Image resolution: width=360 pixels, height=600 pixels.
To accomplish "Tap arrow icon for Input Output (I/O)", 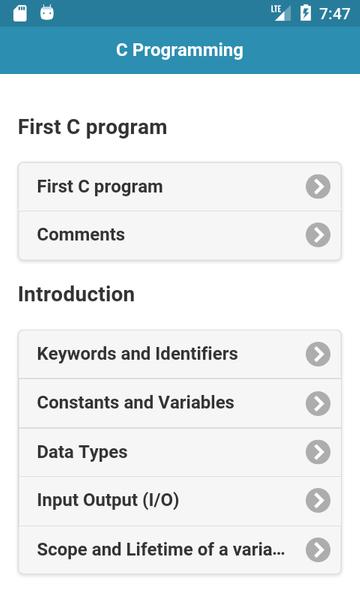I will point(318,501).
